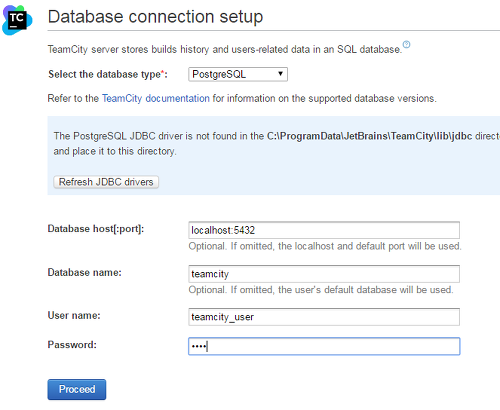Viewport: 500px width, 410px height.
Task: Click the 'Password:' label
Action: (x=72, y=344)
